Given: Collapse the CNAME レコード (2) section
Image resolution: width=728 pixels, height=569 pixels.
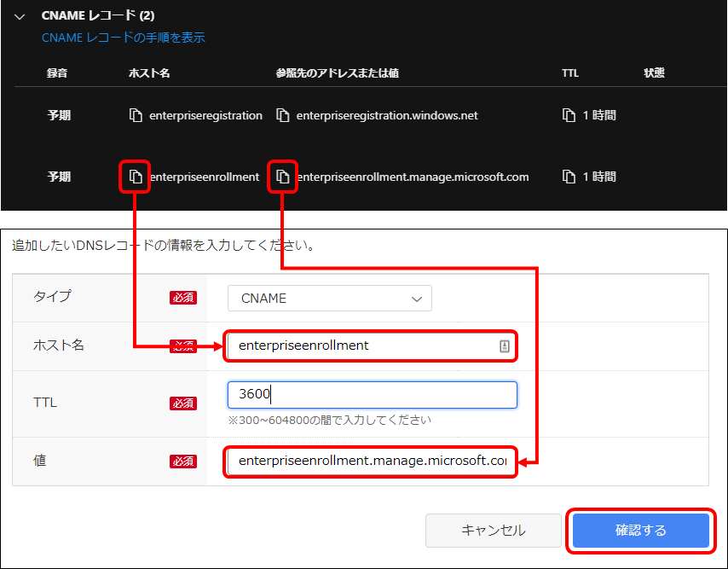Looking at the screenshot, I should pyautogui.click(x=19, y=15).
